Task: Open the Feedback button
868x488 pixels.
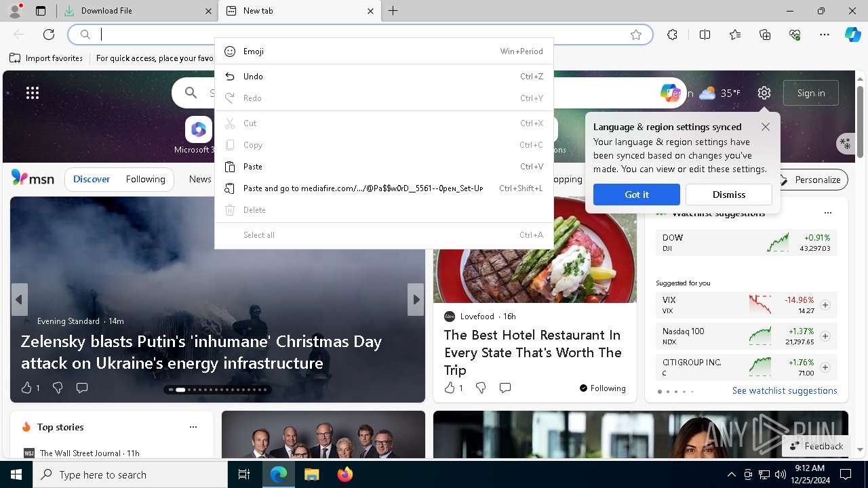Action: click(816, 446)
